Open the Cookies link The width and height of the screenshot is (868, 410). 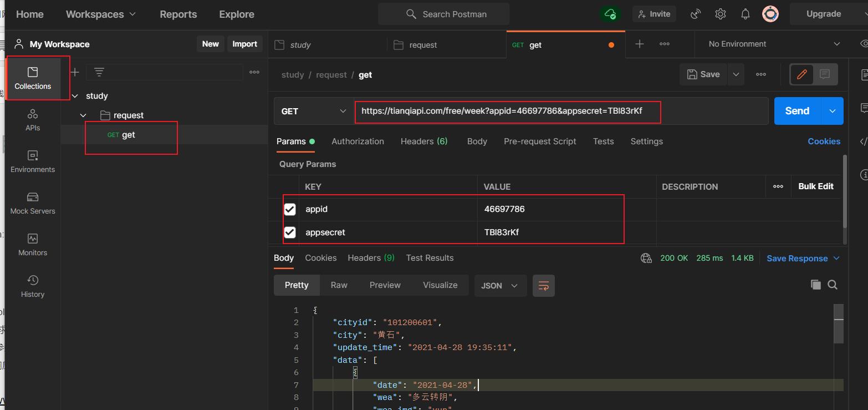tap(824, 141)
